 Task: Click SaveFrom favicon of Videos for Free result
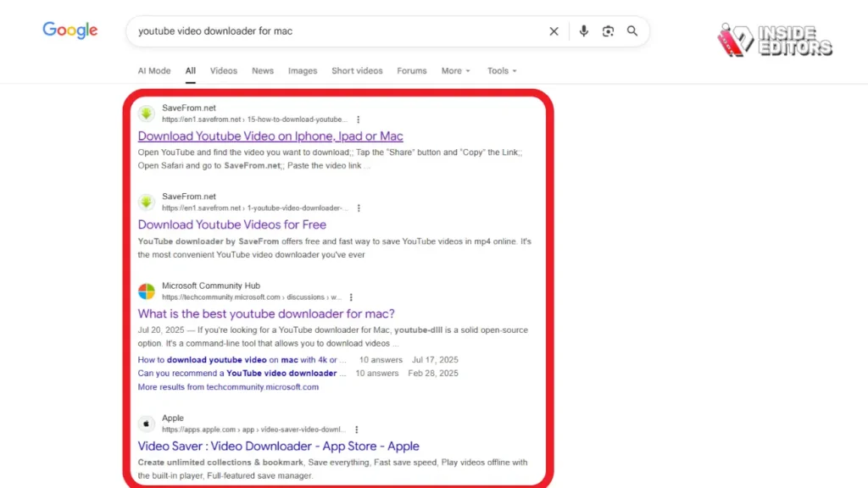coord(146,202)
